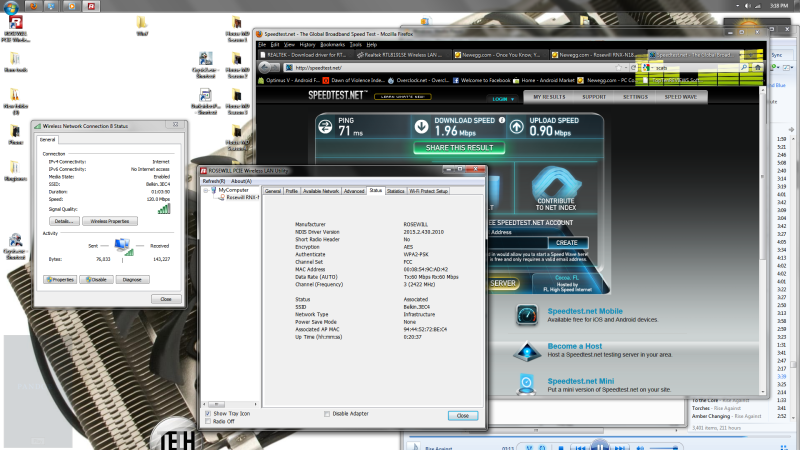Click the Speedtest.net Mini icon

pyautogui.click(x=527, y=384)
